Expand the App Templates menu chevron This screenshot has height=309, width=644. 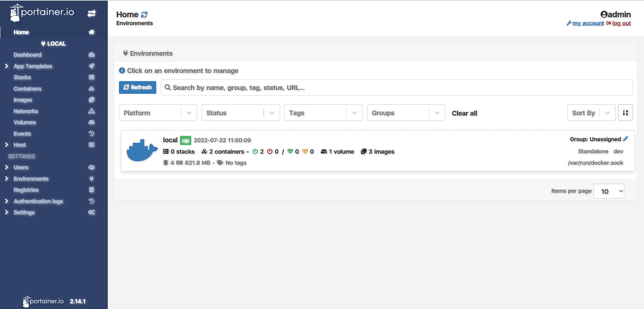coord(7,66)
